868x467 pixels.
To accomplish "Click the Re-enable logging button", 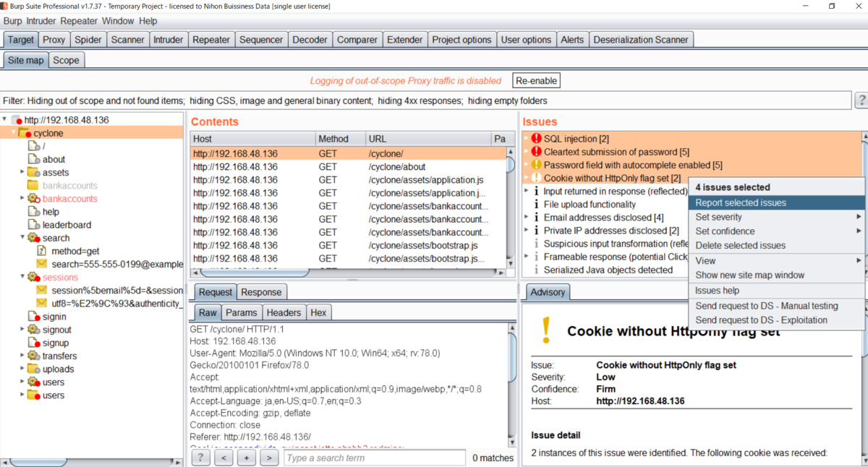I will 537,80.
